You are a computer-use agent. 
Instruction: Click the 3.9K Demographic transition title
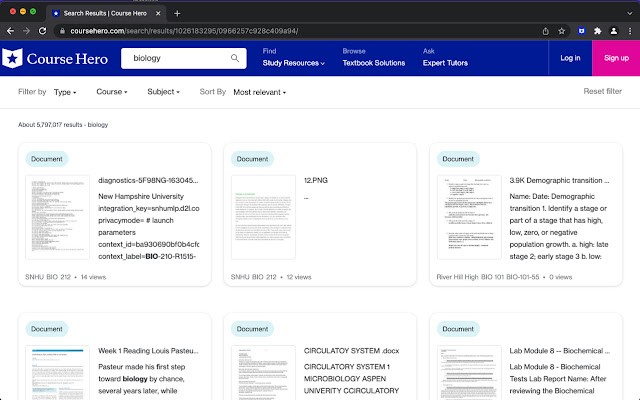(559, 180)
